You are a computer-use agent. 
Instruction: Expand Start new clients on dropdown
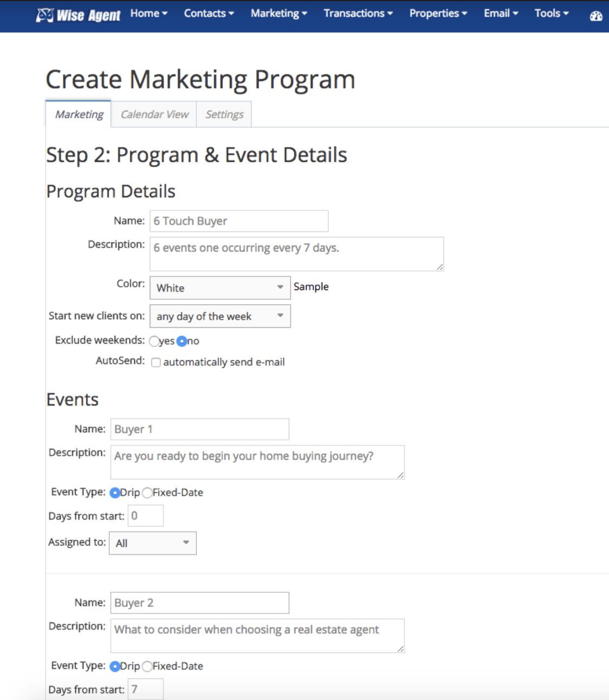[220, 316]
